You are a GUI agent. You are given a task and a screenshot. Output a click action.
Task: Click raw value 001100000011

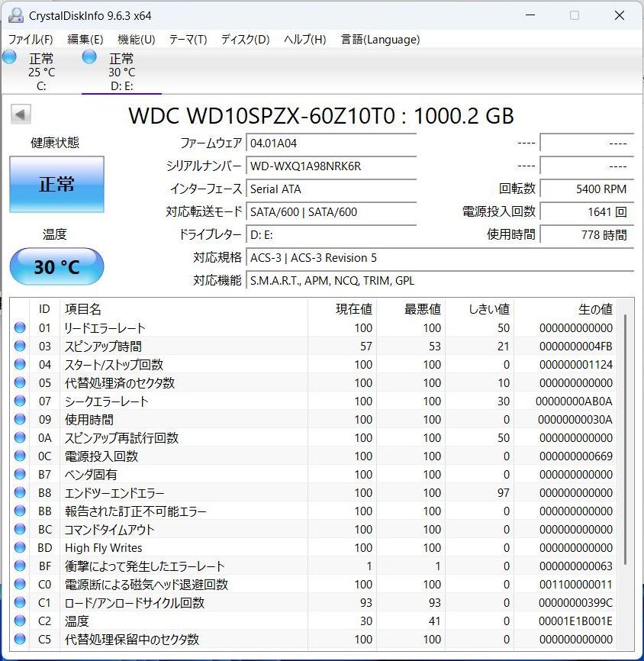point(576,584)
